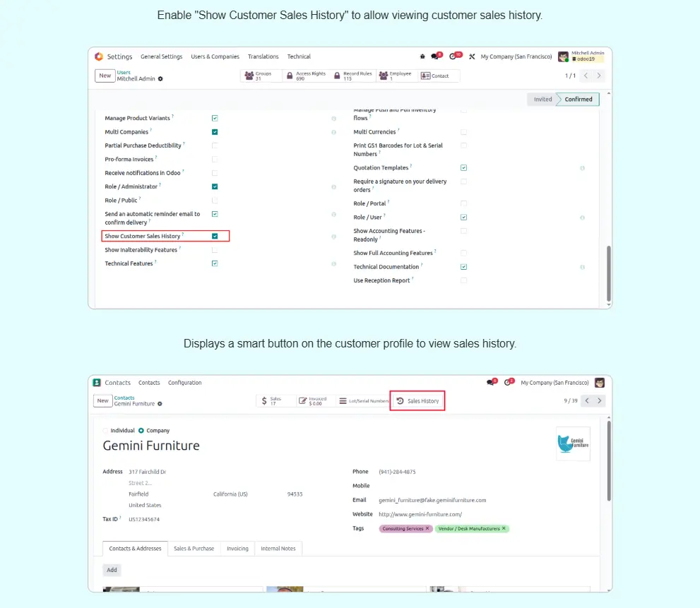Image resolution: width=700 pixels, height=608 pixels.
Task: Open the Configuration menu in Contacts
Action: pos(184,383)
